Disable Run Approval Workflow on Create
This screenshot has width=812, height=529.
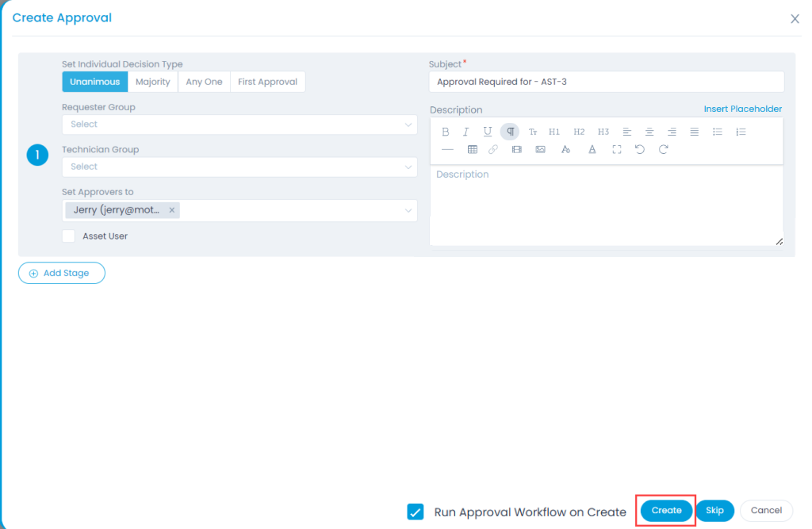(x=416, y=512)
